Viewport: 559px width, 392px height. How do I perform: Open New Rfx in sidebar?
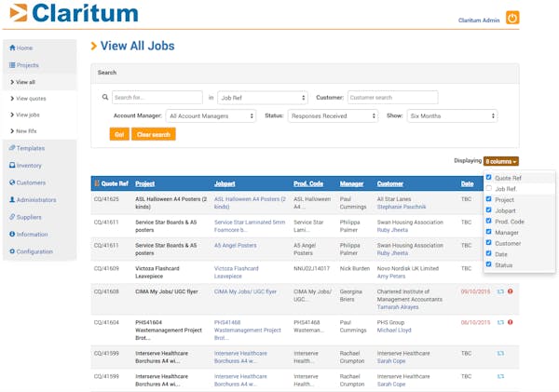pos(23,130)
